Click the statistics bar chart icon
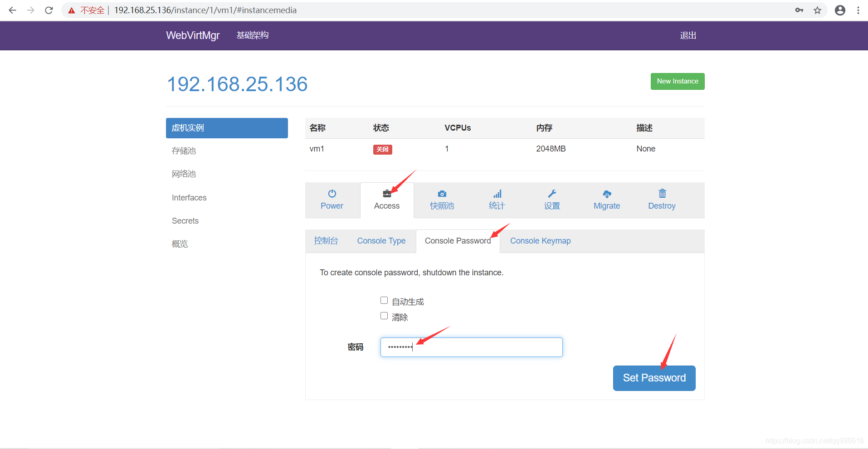This screenshot has width=868, height=449. pyautogui.click(x=497, y=194)
